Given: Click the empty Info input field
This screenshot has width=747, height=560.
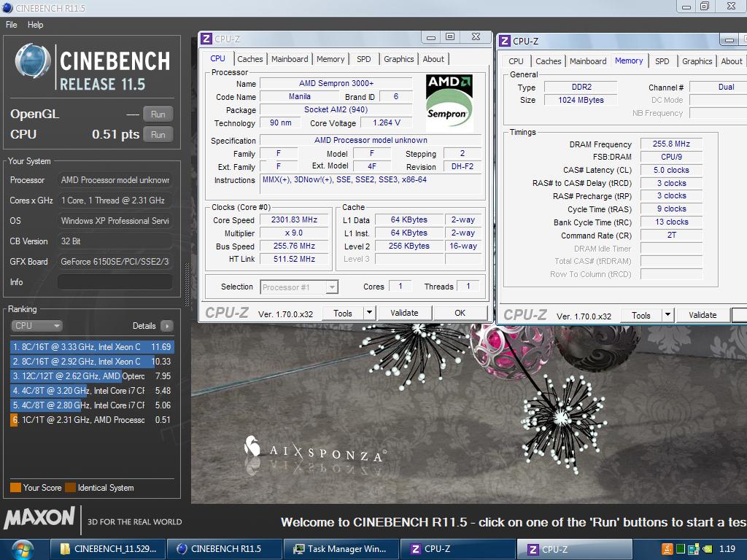Looking at the screenshot, I should point(115,282).
